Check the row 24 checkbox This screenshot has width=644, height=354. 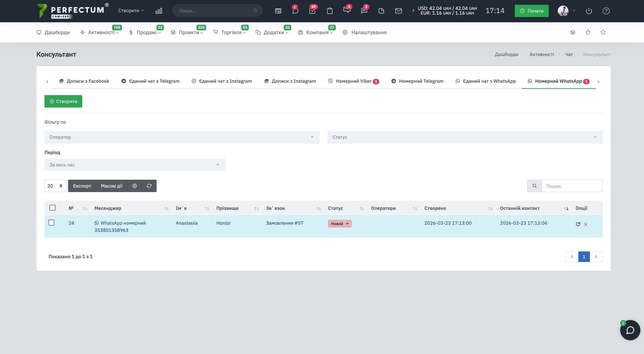51,223
